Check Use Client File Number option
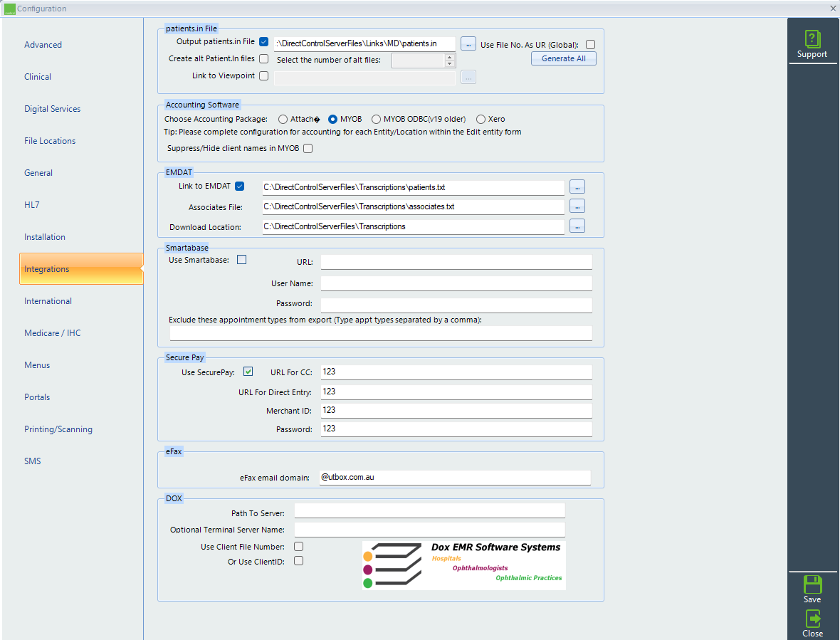840x640 pixels. 298,546
